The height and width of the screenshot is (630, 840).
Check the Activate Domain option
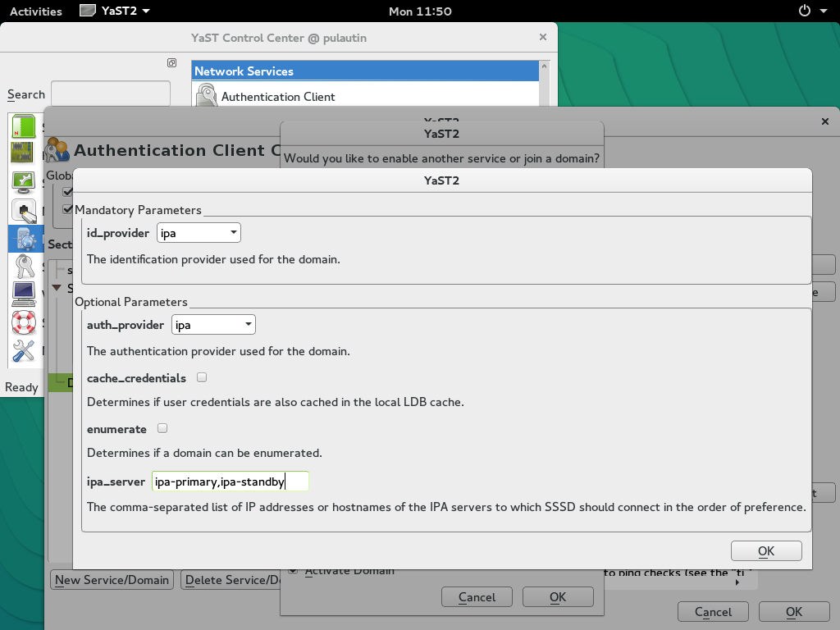293,570
